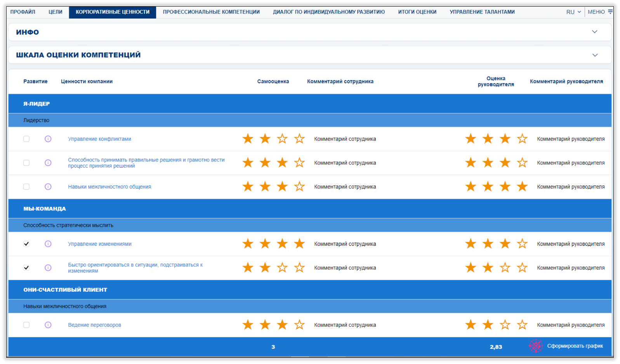
Task: Edit employee comment for Ведение переговоров
Action: click(345, 325)
